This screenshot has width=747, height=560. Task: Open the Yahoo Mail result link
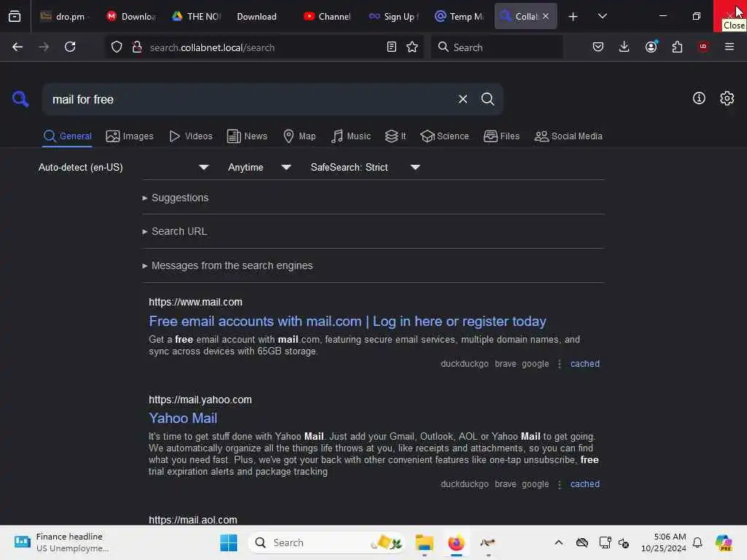(x=183, y=418)
